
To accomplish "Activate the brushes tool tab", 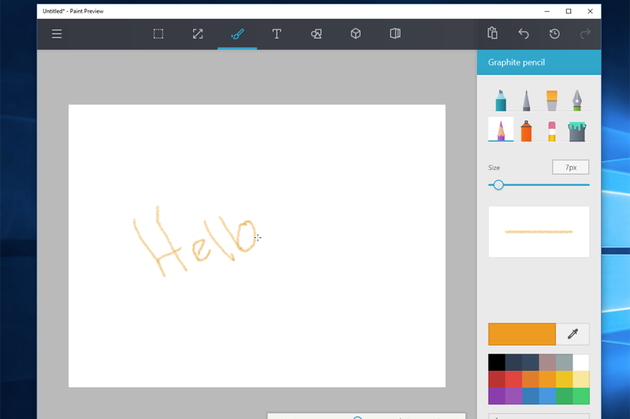I will [237, 34].
